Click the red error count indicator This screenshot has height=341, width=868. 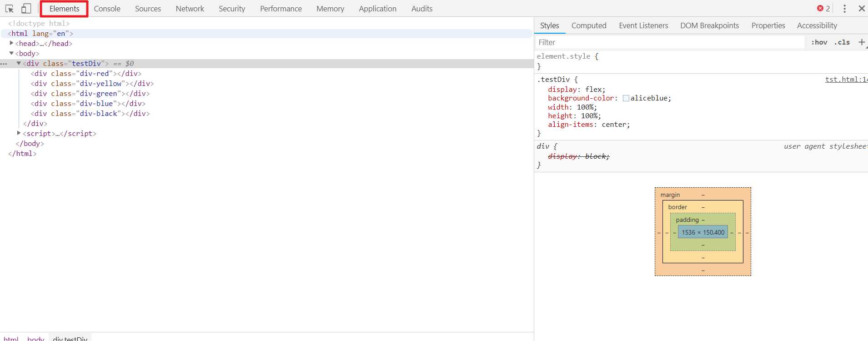tap(823, 9)
